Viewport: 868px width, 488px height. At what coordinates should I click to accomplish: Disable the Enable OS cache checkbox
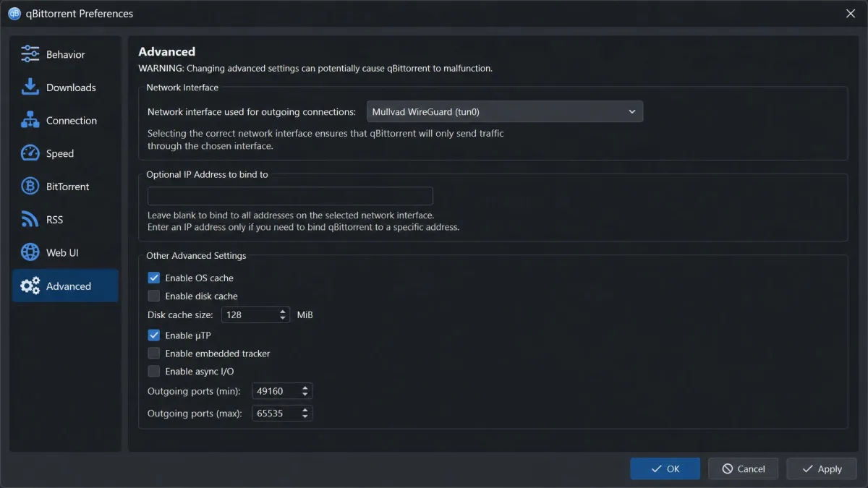[x=153, y=278]
